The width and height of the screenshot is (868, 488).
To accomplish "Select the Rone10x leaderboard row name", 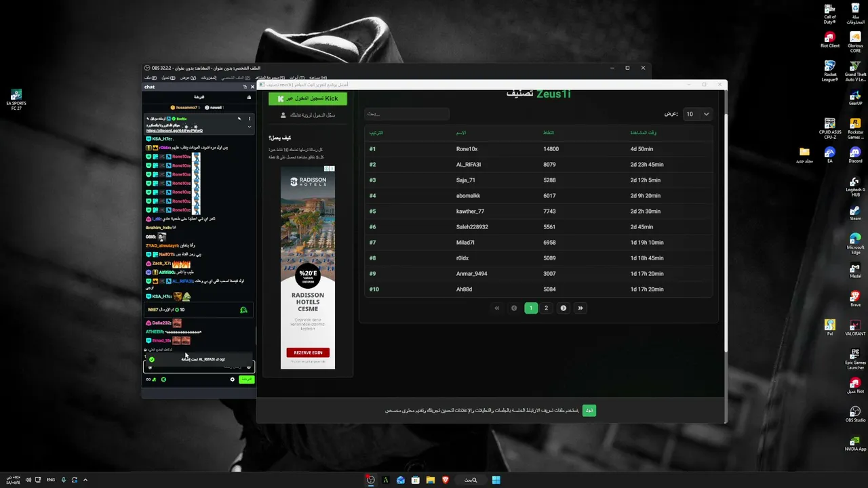I will 467,149.
